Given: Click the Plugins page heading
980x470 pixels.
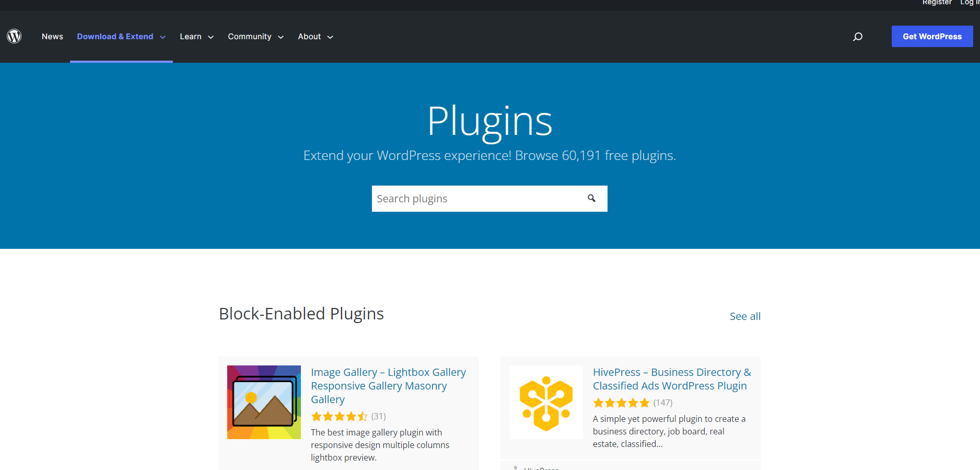Looking at the screenshot, I should pyautogui.click(x=489, y=122).
